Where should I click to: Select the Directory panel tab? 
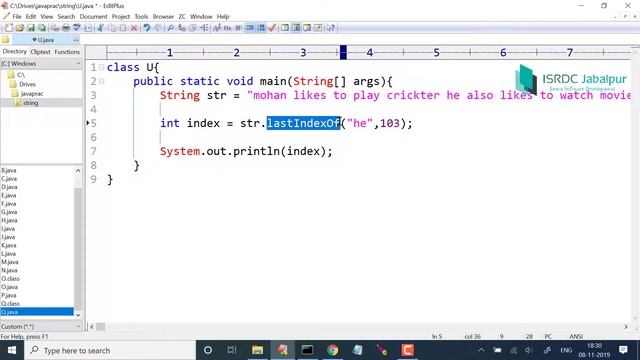14,52
